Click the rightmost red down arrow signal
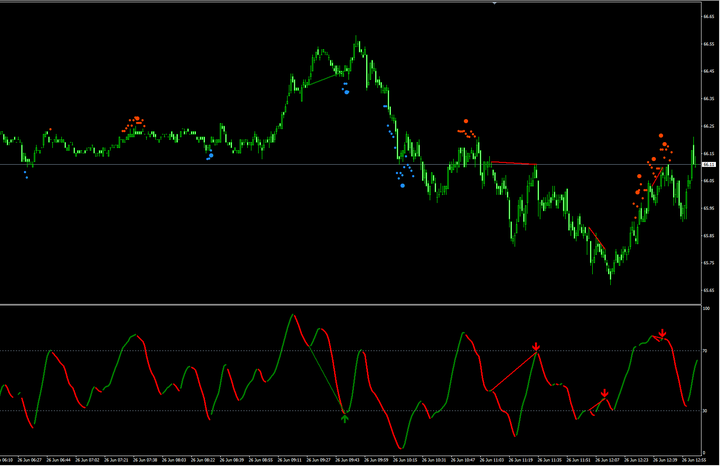 coord(662,334)
